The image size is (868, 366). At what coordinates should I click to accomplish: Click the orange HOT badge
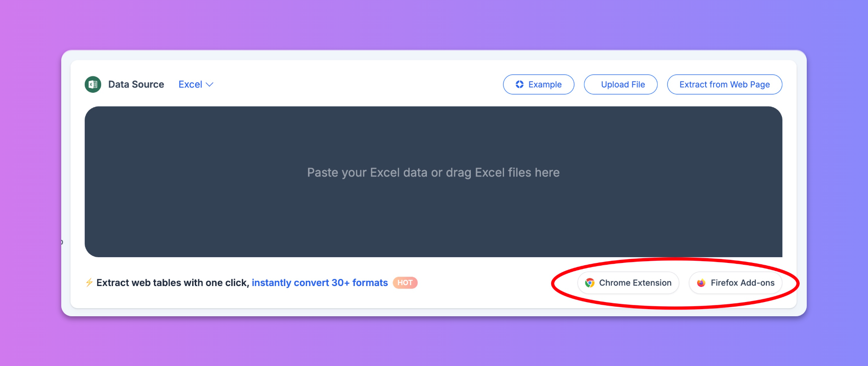(405, 282)
